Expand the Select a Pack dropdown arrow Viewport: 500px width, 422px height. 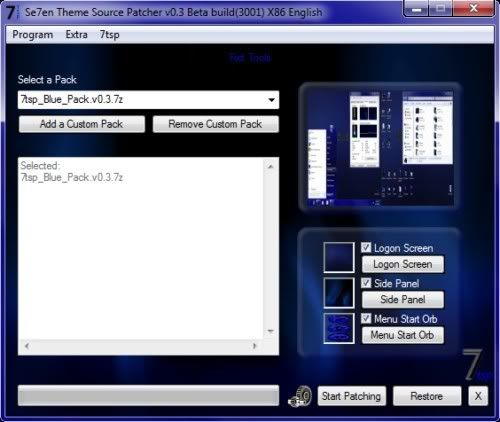pos(271,100)
